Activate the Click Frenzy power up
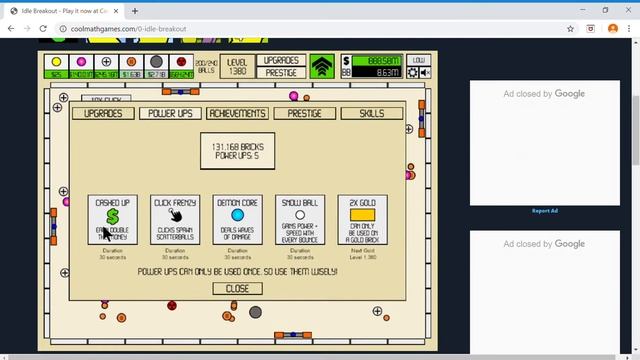Screen dimensions: 640x360 [x=175, y=220]
